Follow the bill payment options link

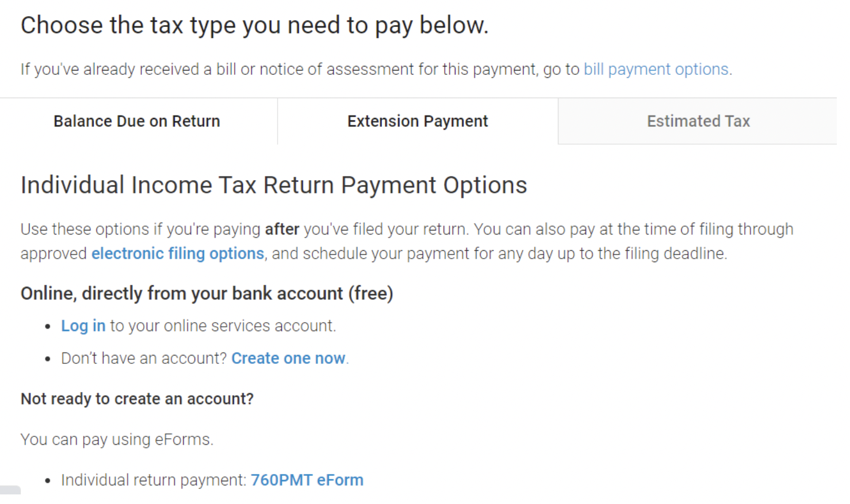coord(656,69)
